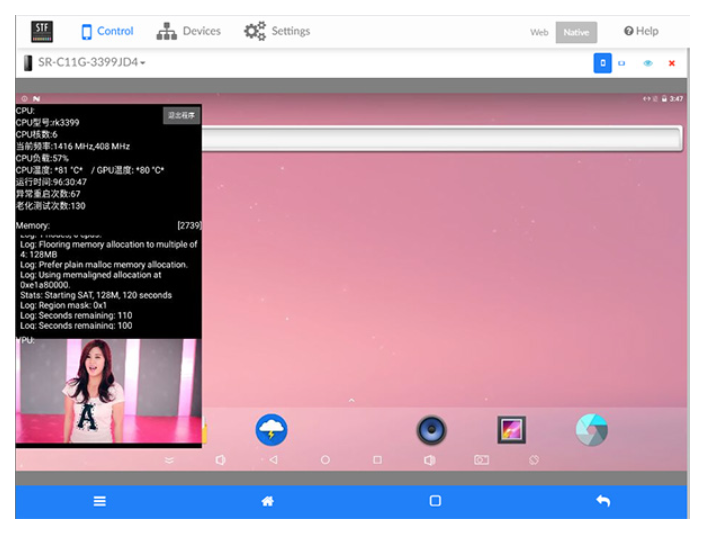The image size is (714, 538).
Task: Click the 1416 MHz,408 MHz frequency line
Action: [73, 146]
